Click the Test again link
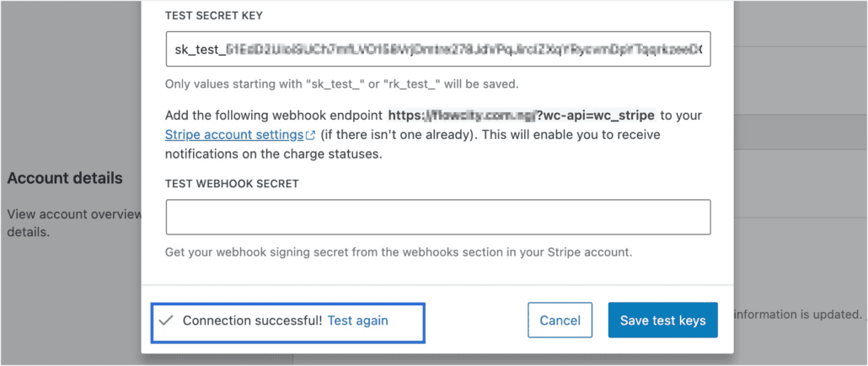Image resolution: width=868 pixels, height=366 pixels. pos(357,320)
